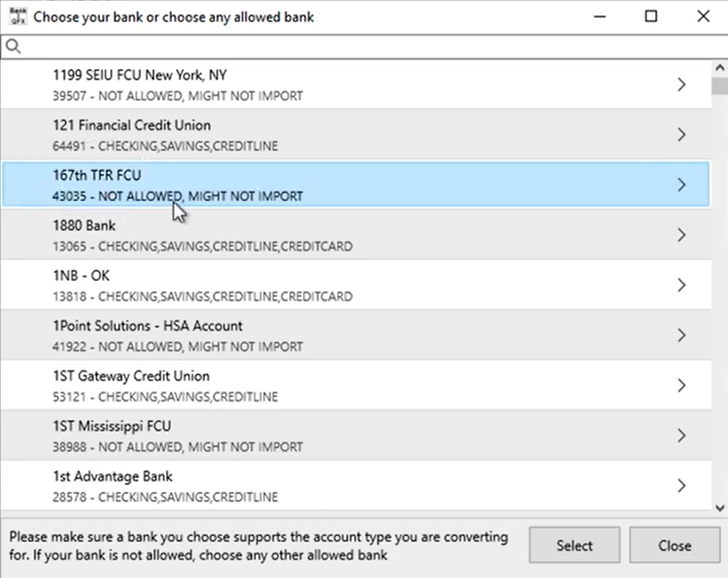Click the 28578 - CHECKING,SAVINGS,CREDITLINE detail line
The image size is (728, 578).
point(165,497)
